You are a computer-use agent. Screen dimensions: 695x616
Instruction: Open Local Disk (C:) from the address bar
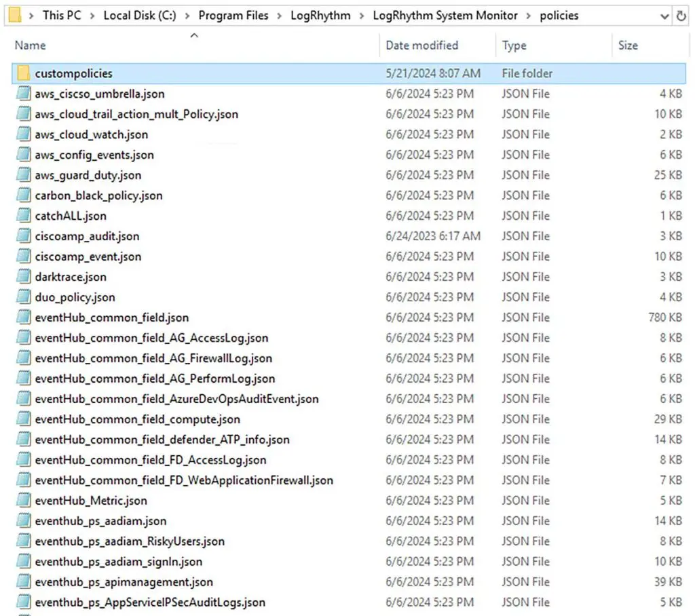[140, 15]
